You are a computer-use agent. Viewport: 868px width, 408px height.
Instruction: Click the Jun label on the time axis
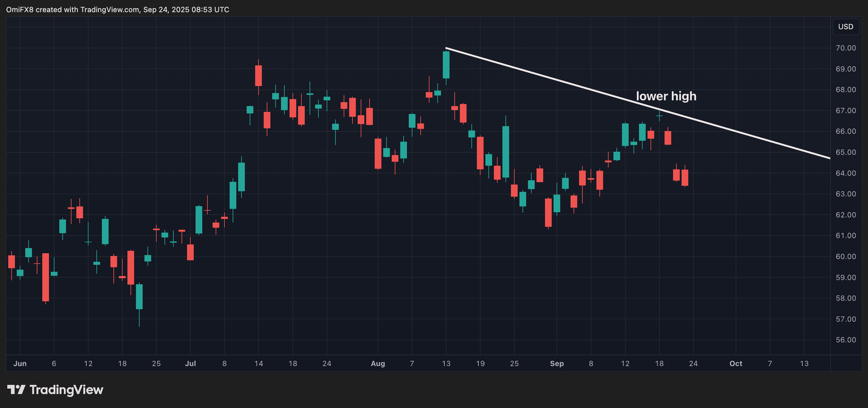[x=20, y=364]
